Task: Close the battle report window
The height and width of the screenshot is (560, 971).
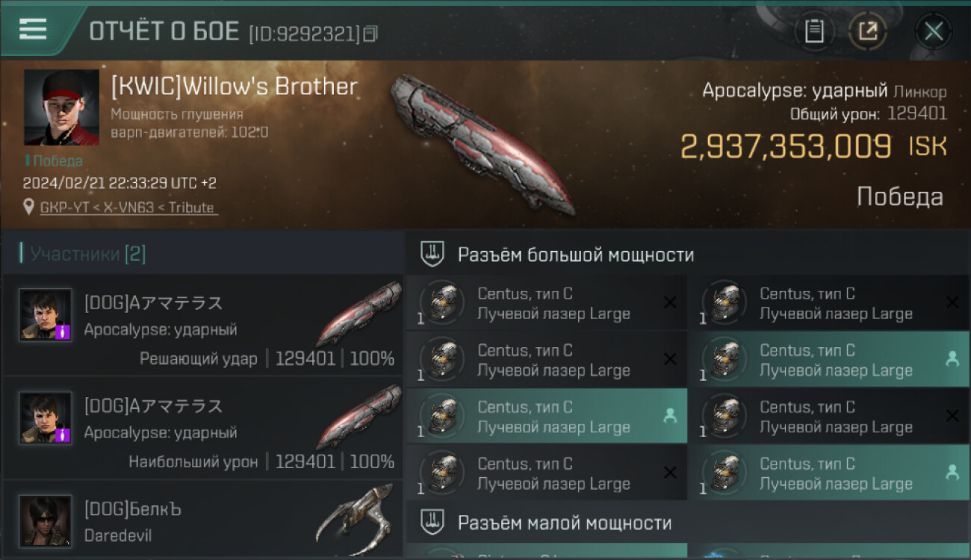Action: click(934, 31)
